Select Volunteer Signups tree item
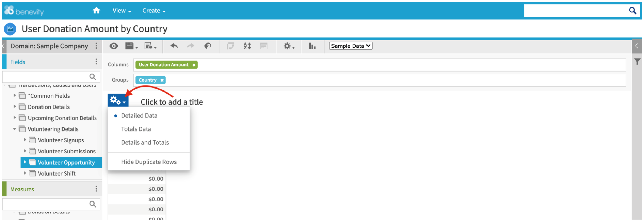 (61, 140)
